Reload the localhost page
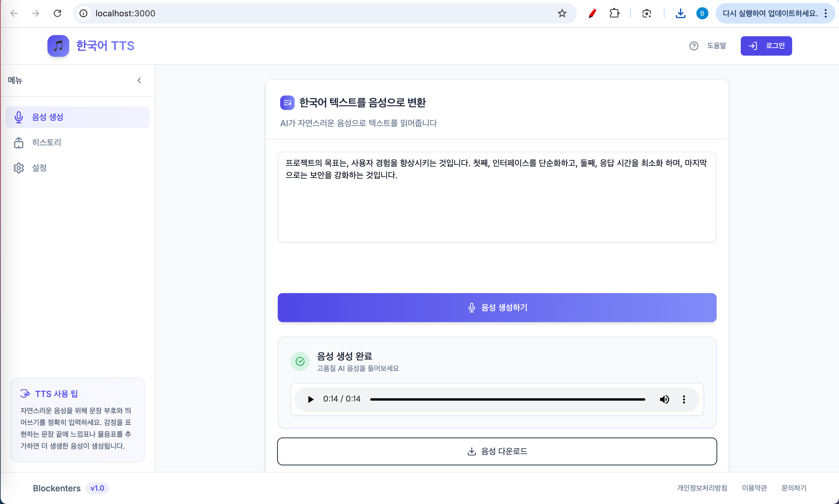Screen dimensions: 839x504 (57, 13)
